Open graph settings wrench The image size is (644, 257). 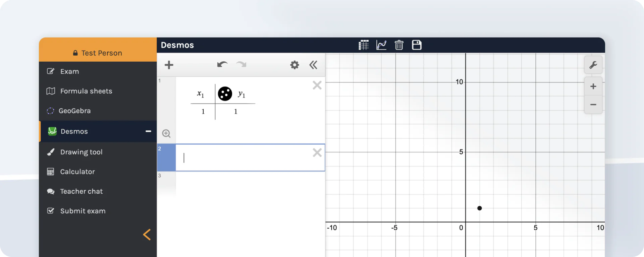point(593,65)
